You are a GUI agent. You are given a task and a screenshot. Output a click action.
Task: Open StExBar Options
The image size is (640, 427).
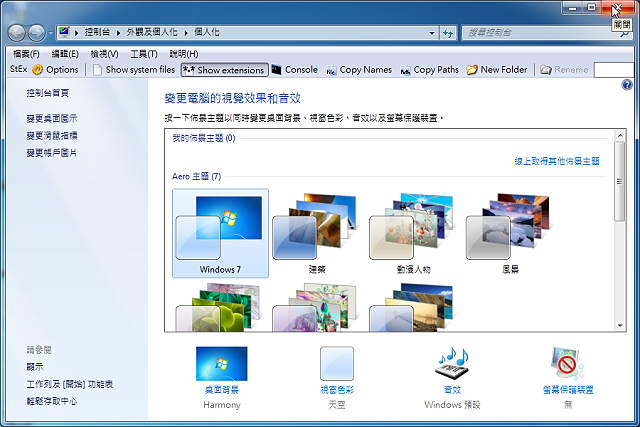[56, 70]
